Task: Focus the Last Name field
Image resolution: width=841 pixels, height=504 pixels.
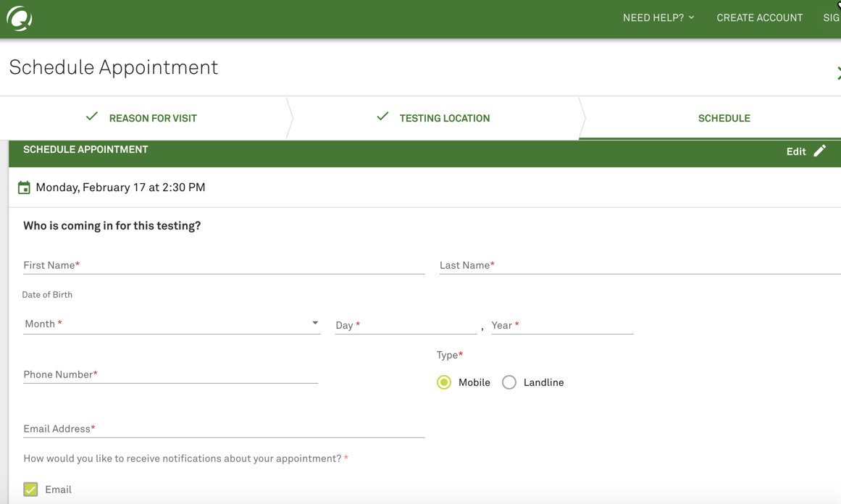Action: (x=639, y=265)
